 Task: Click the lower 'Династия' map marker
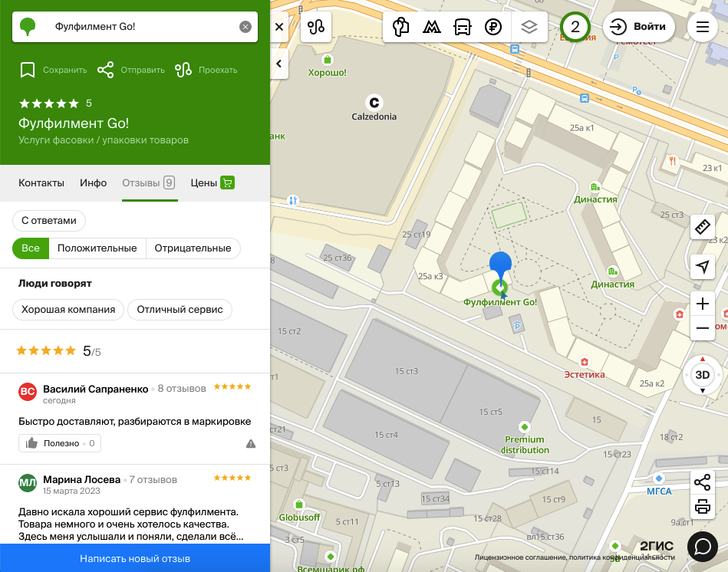(x=612, y=271)
